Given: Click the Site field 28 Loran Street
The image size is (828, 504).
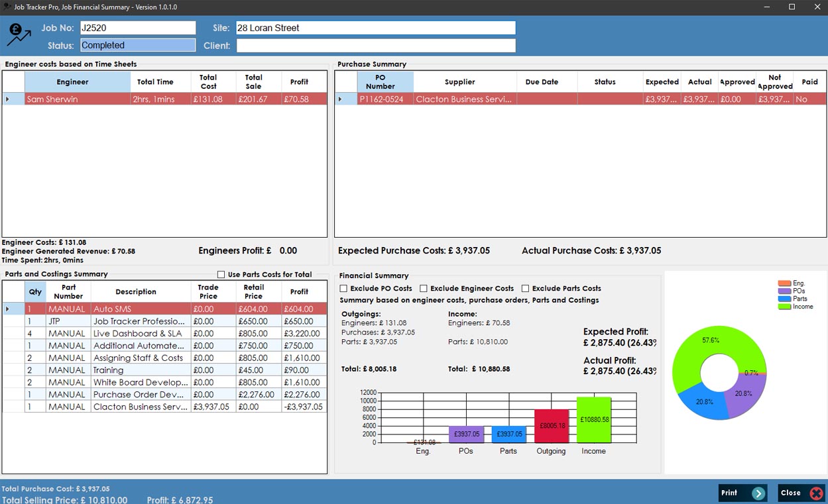Looking at the screenshot, I should click(375, 28).
